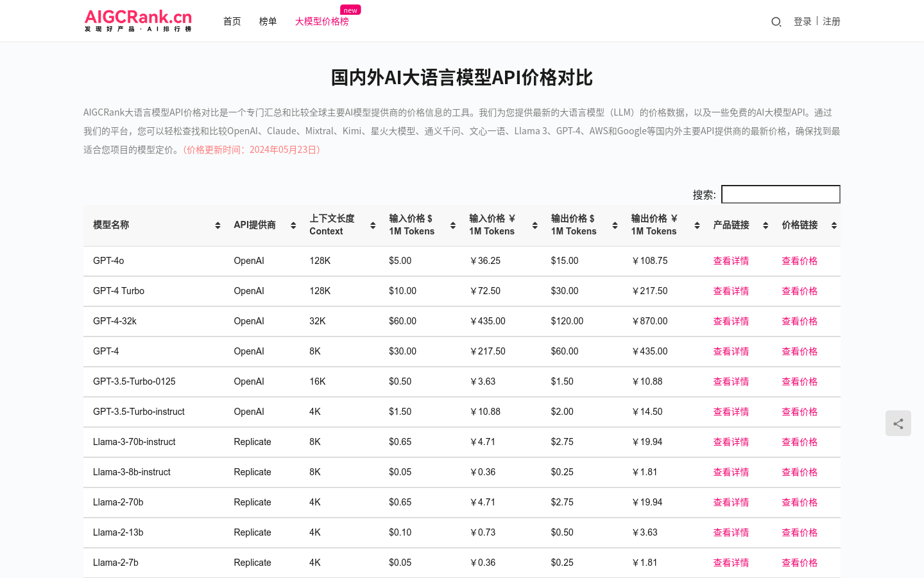Click GPT-3.5-Turbo-0125 model name
Image resolution: width=924 pixels, height=578 pixels.
134,381
